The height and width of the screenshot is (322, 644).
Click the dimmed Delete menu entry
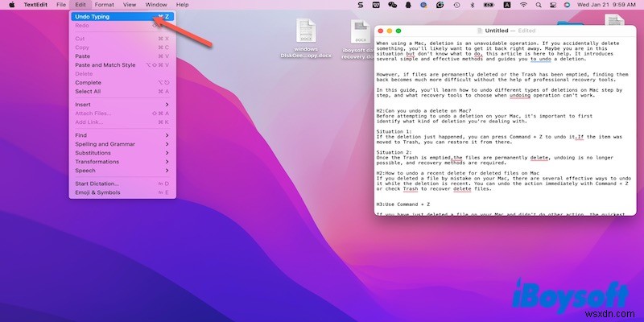pos(122,73)
